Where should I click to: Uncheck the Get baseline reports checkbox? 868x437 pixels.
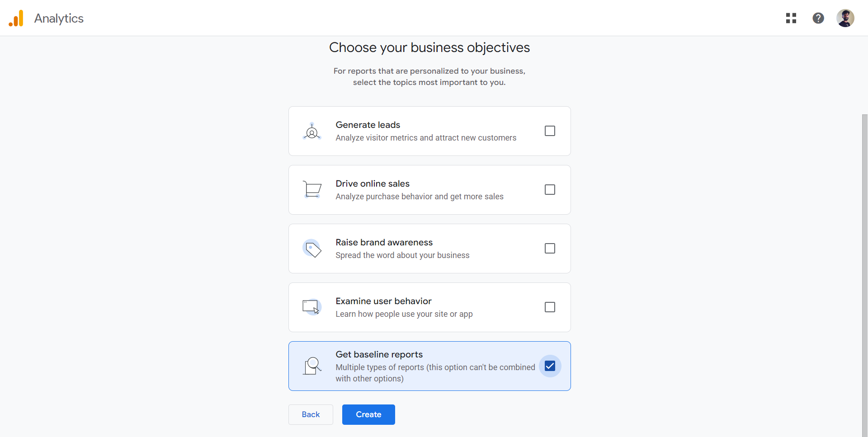(550, 366)
